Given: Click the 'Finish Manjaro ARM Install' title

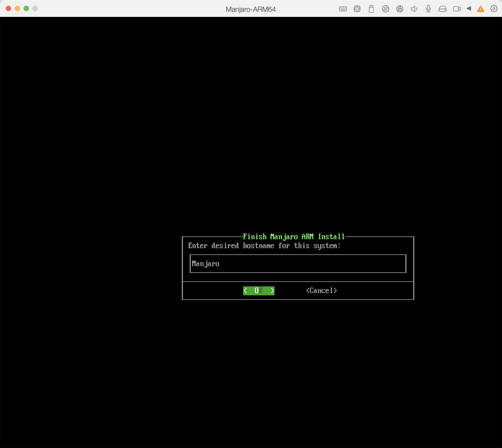Looking at the screenshot, I should [x=294, y=236].
